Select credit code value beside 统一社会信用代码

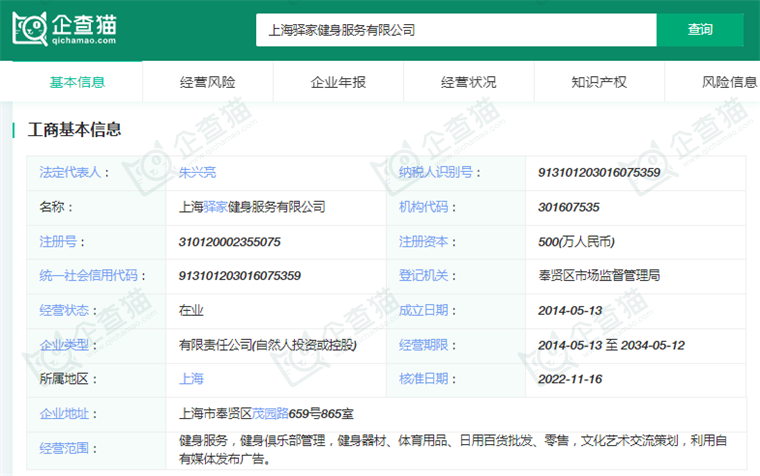(x=240, y=276)
